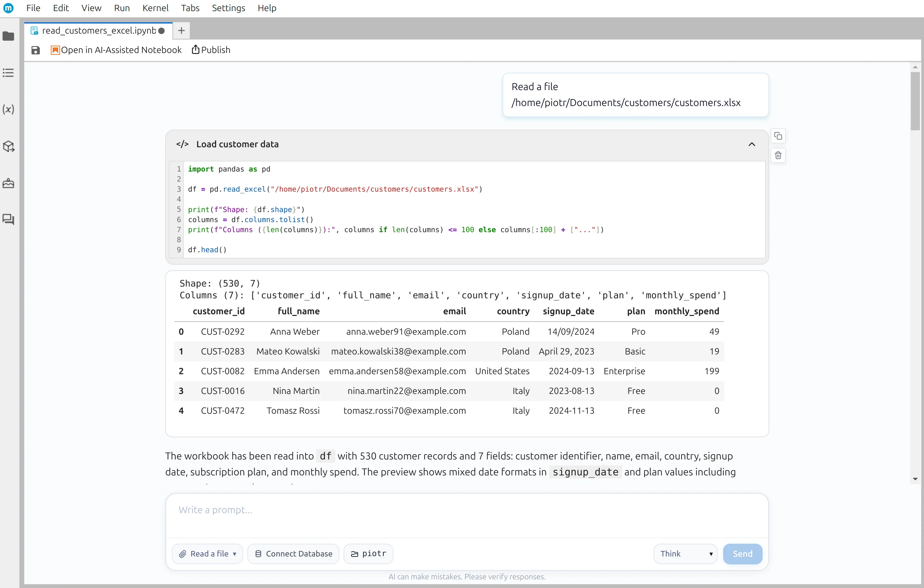Viewport: 924px width, 588px height.
Task: Close the unsaved notebook tab dot
Action: coord(161,31)
